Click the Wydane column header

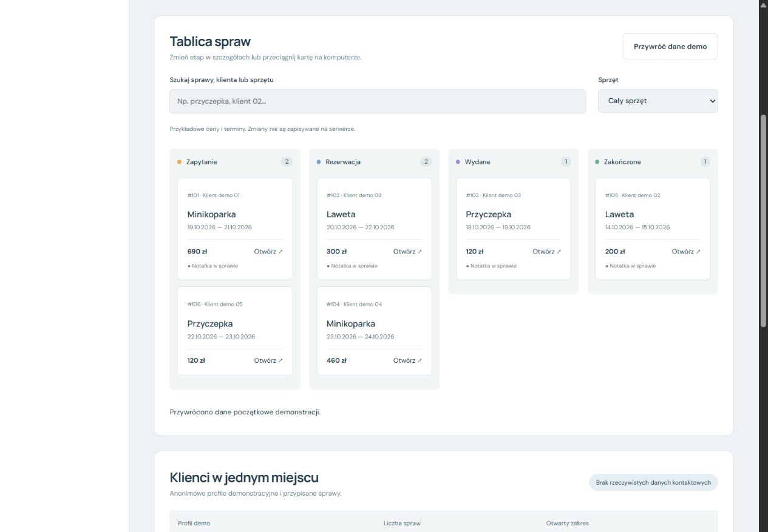(478, 162)
